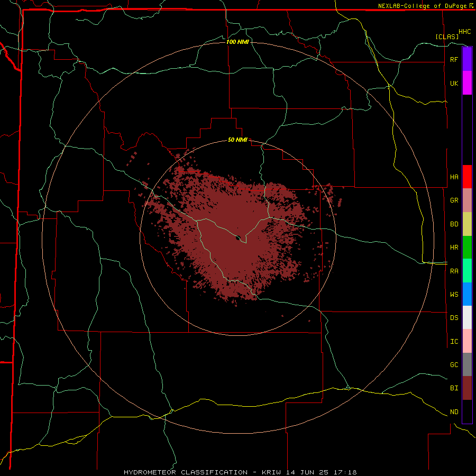The image size is (476, 476).
Task: Click the ND legend label
Action: tap(454, 412)
